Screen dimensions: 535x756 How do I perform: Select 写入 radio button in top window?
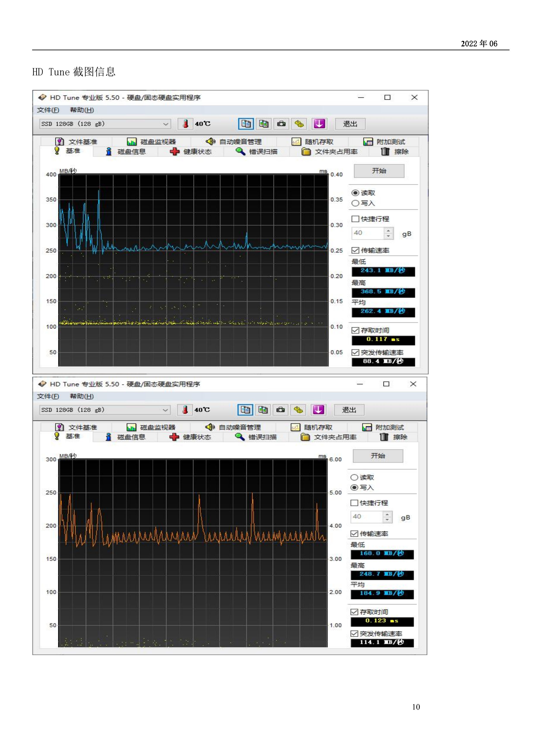[355, 203]
